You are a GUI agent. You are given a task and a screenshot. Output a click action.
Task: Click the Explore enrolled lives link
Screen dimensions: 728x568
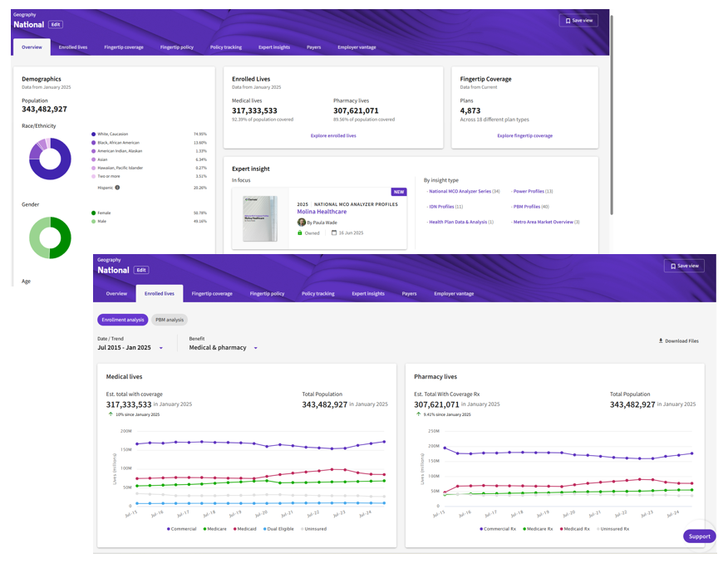(x=333, y=135)
